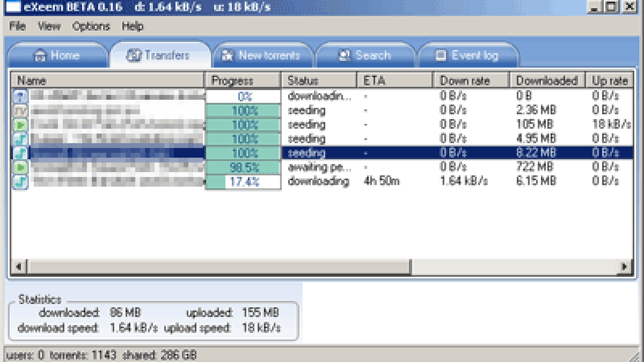
Task: Click the horizontal scrollbar right arrow
Action: point(625,266)
